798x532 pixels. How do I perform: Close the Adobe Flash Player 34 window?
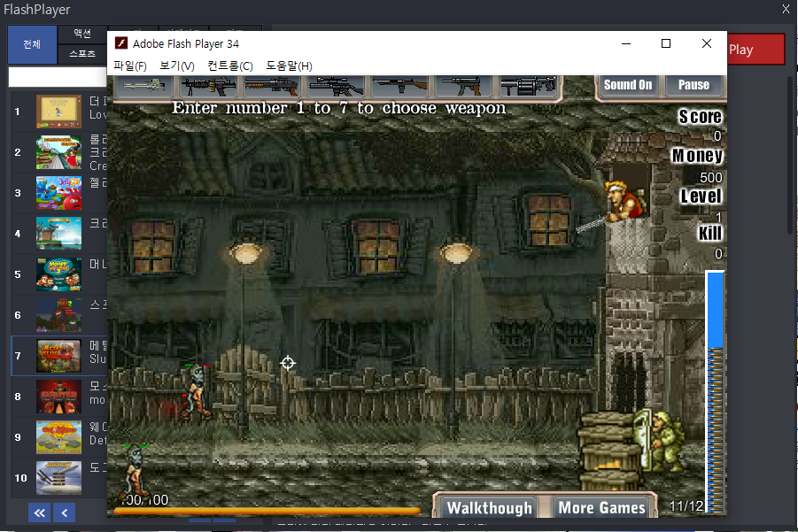click(x=707, y=43)
